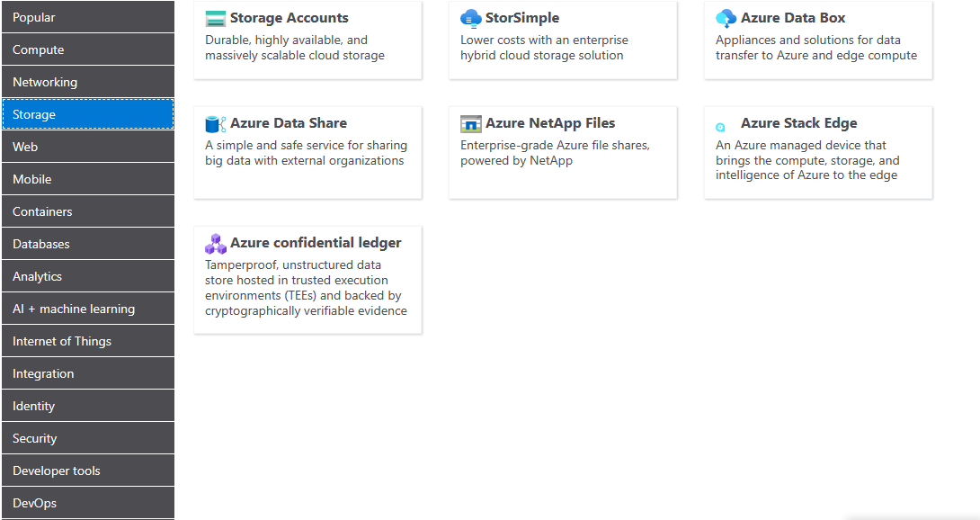Open the Popular category

tap(88, 17)
